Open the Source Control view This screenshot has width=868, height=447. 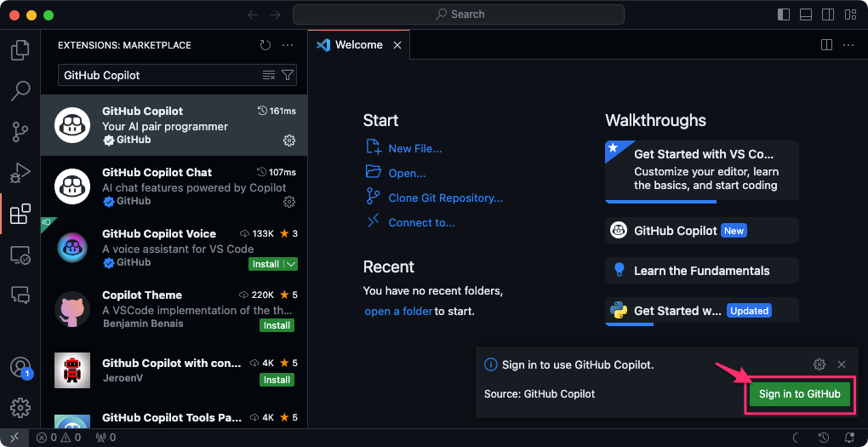point(20,132)
